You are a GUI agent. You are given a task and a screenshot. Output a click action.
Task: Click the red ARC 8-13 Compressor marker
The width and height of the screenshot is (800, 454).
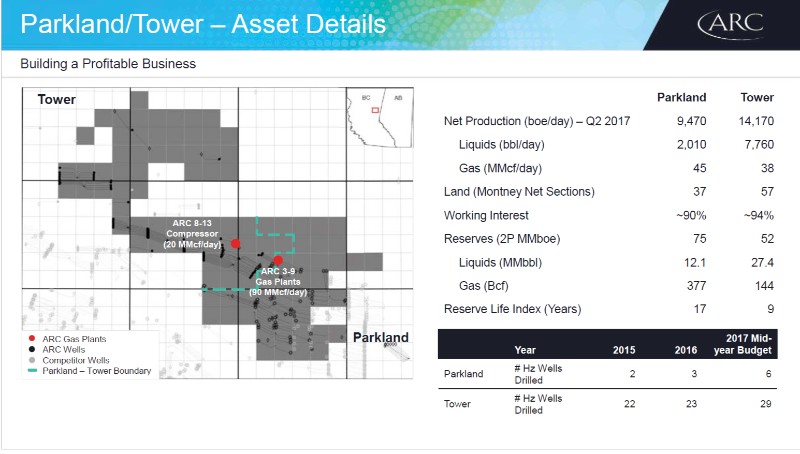click(x=235, y=243)
